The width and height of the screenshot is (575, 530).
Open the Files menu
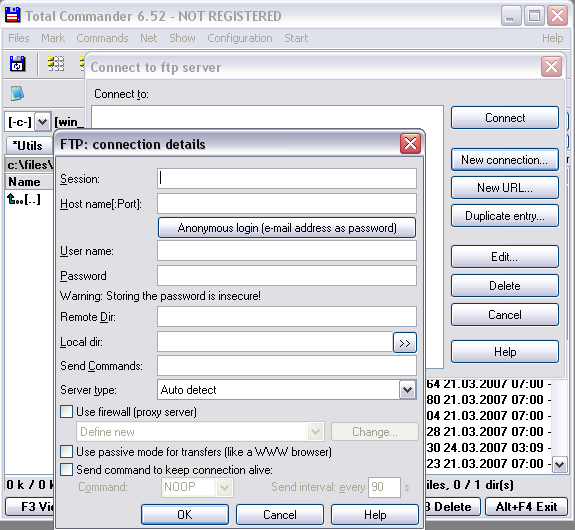(19, 38)
